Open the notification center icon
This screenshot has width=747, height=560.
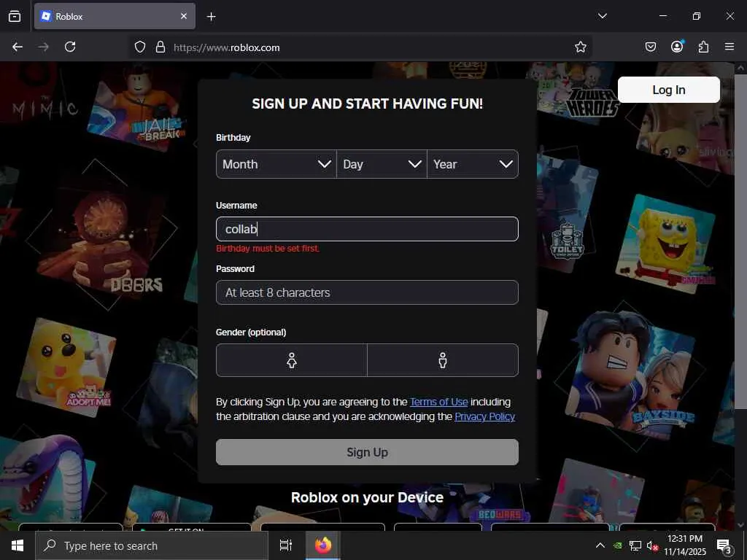click(x=724, y=546)
